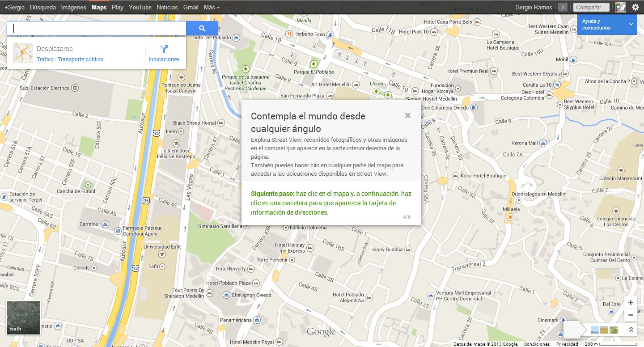This screenshot has height=347, width=644.
Task: Expand the photo carousel double-chevron
Action: pos(631,330)
